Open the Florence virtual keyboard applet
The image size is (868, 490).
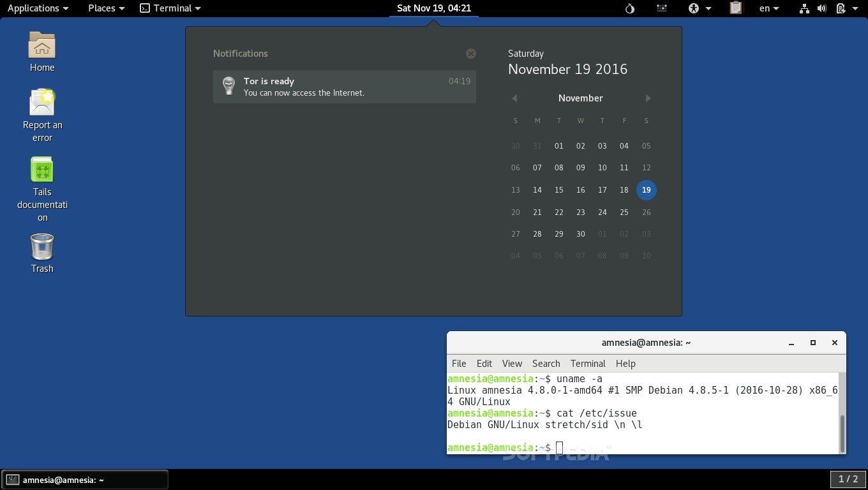pos(661,8)
